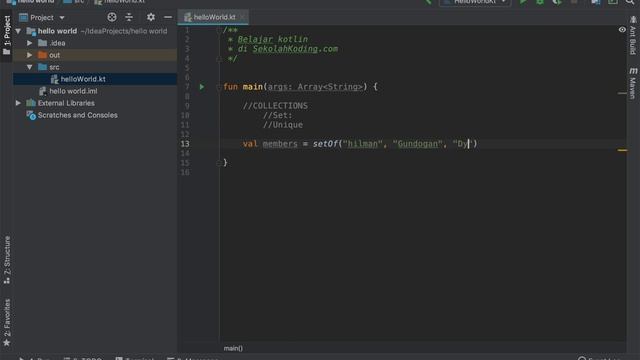Screen dimensions: 640x360
Task: Click the Favorites star icon in left strip
Action: (x=7, y=343)
